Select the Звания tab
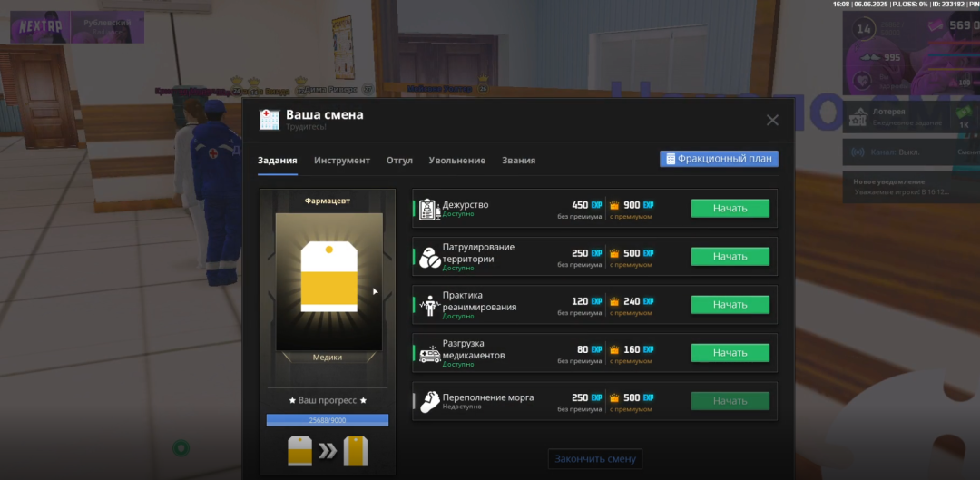The image size is (980, 480). [x=518, y=161]
